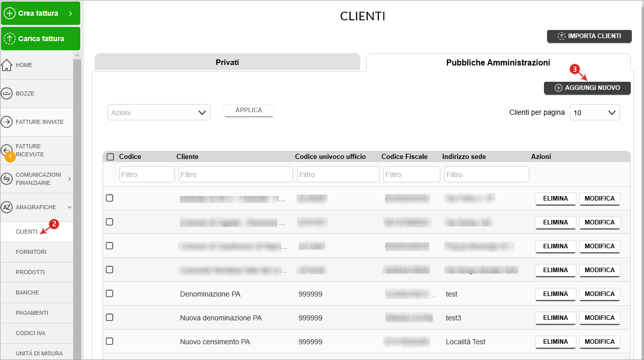
Task: Click Elimina for Nuovo censimento PA
Action: click(556, 342)
